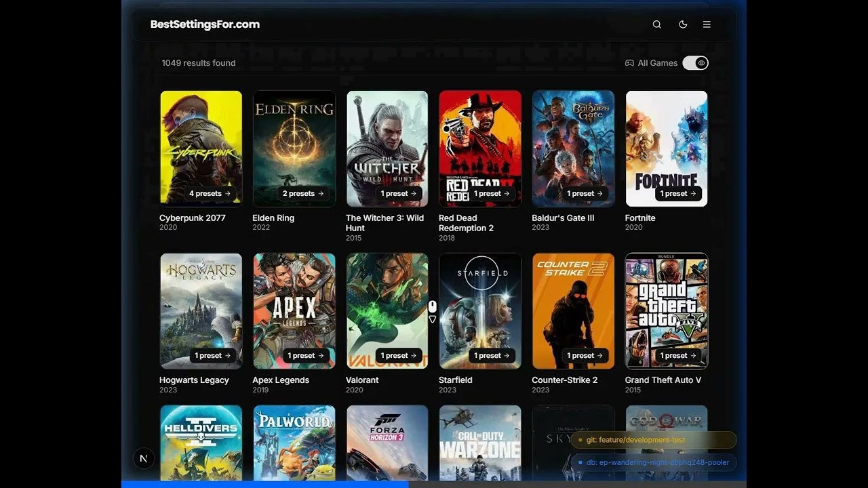Click the Starfield title below its cover

point(455,380)
